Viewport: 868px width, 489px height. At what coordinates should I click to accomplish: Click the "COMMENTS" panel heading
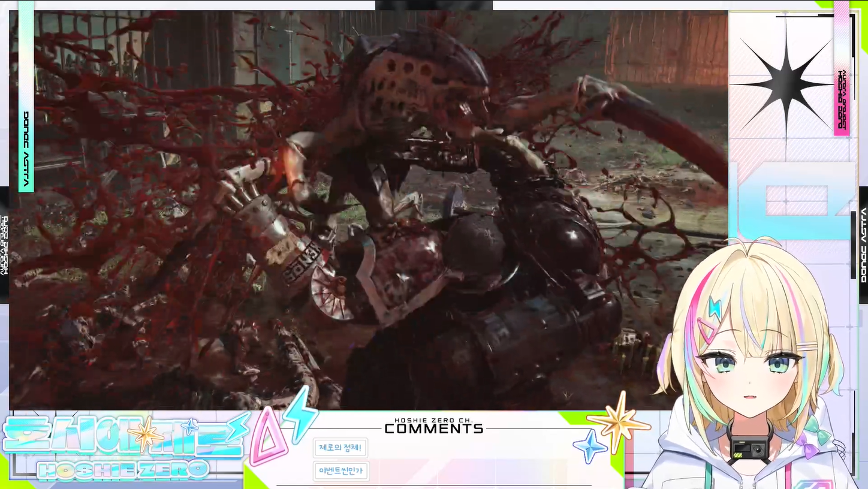[434, 428]
